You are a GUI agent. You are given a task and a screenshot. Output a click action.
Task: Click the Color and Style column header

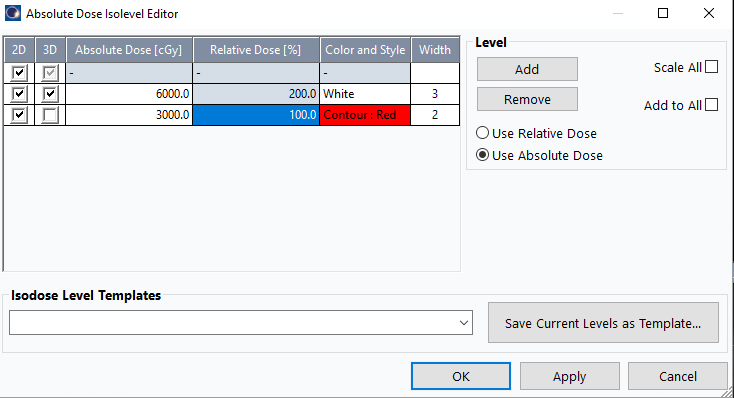(x=365, y=50)
